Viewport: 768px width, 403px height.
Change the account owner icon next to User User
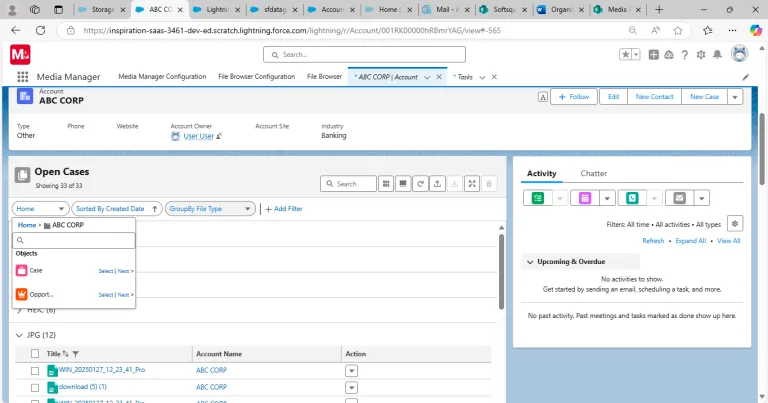coord(219,136)
